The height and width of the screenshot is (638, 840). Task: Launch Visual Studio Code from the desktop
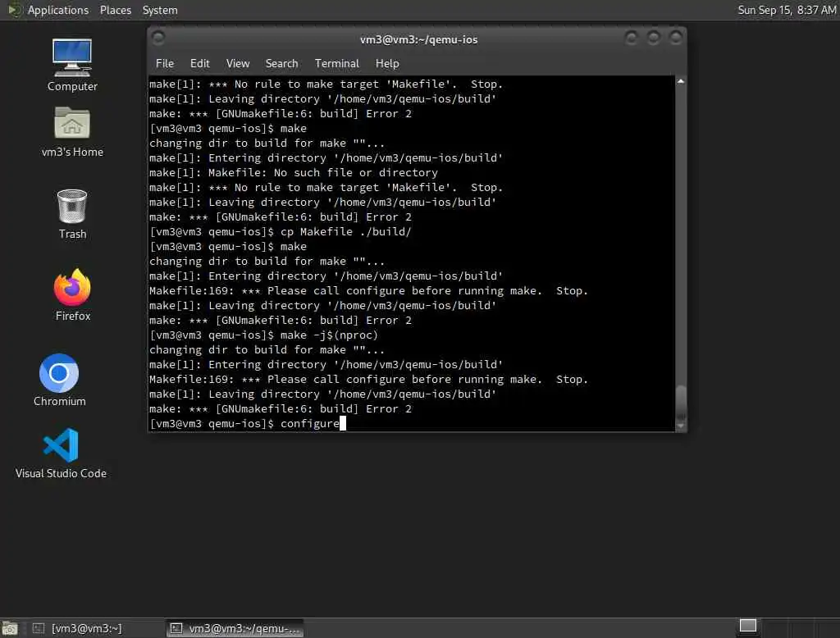[61, 453]
